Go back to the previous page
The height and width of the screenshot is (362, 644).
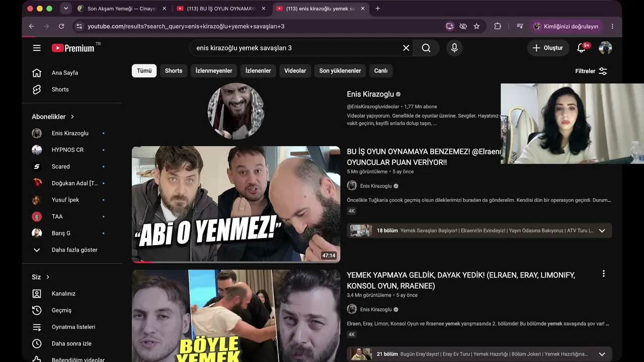(x=32, y=26)
